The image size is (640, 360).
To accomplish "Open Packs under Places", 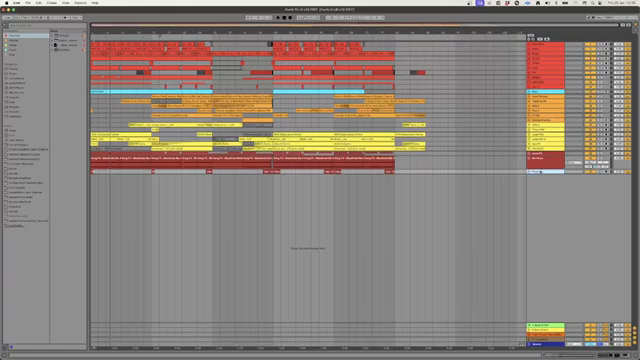I will pos(13,131).
